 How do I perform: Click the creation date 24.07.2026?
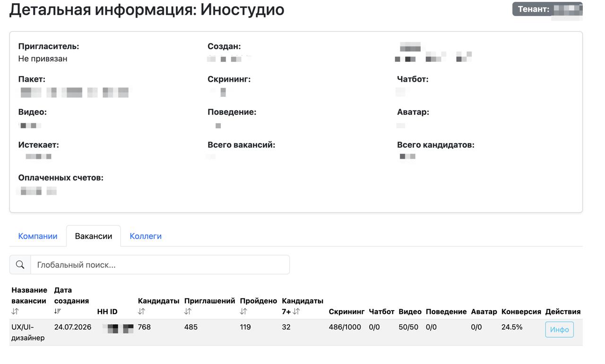tap(73, 327)
